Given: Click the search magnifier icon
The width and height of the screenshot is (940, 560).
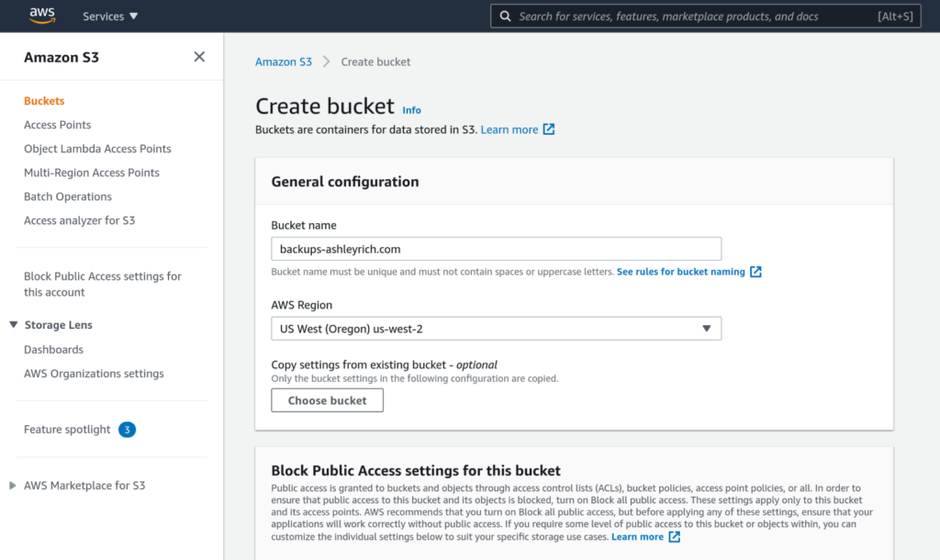Looking at the screenshot, I should click(505, 16).
